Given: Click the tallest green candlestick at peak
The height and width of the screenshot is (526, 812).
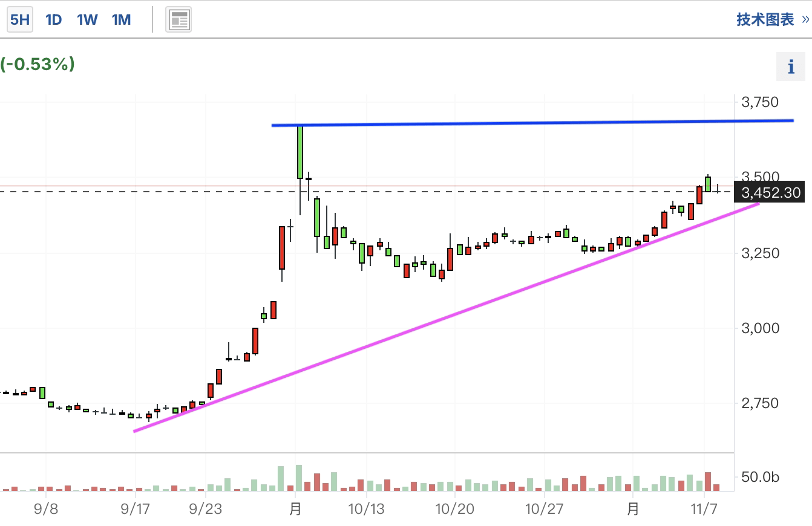Looking at the screenshot, I should point(300,152).
